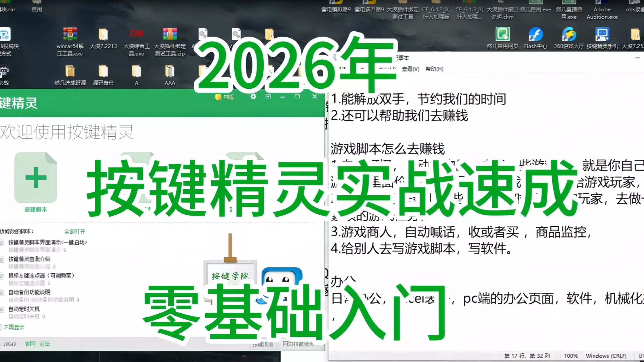The image size is (644, 362).
Task: Click Notepad line 2.还可以帮助我们去赚钱
Action: tap(399, 115)
